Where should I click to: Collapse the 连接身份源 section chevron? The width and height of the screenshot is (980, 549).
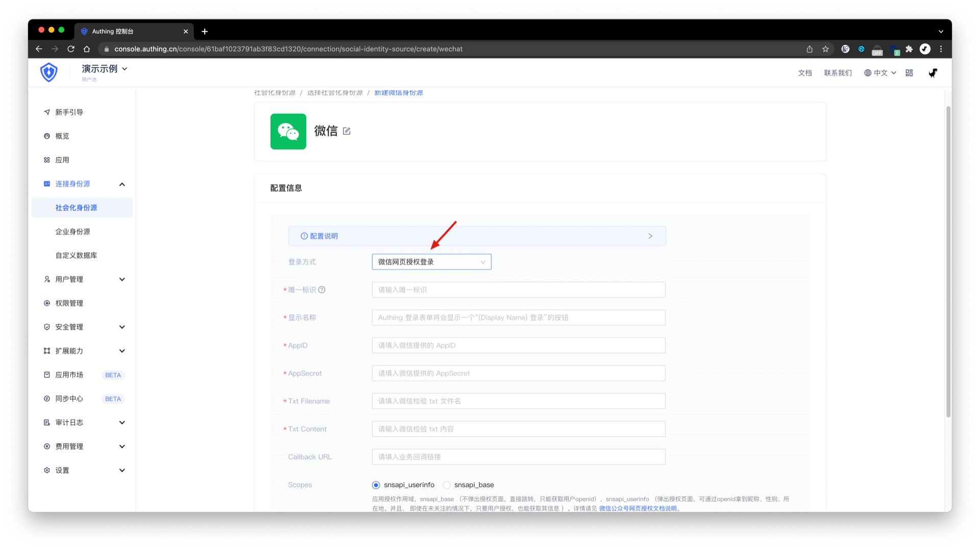[122, 184]
